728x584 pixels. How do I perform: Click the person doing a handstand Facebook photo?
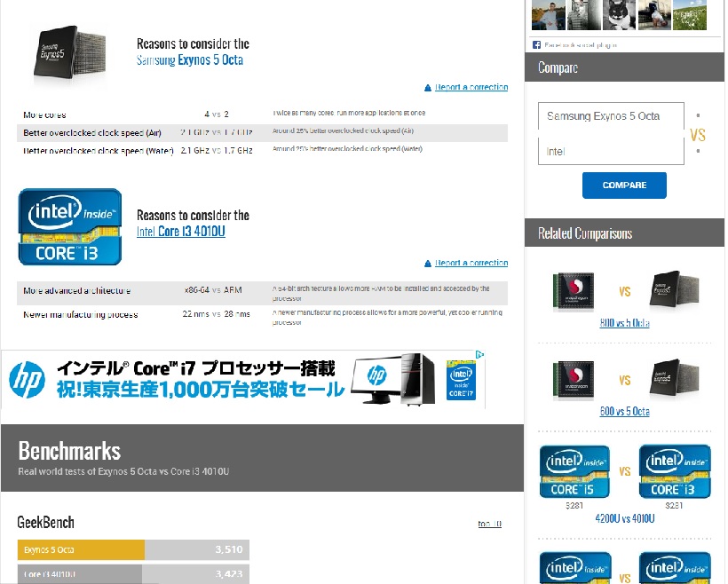point(654,15)
